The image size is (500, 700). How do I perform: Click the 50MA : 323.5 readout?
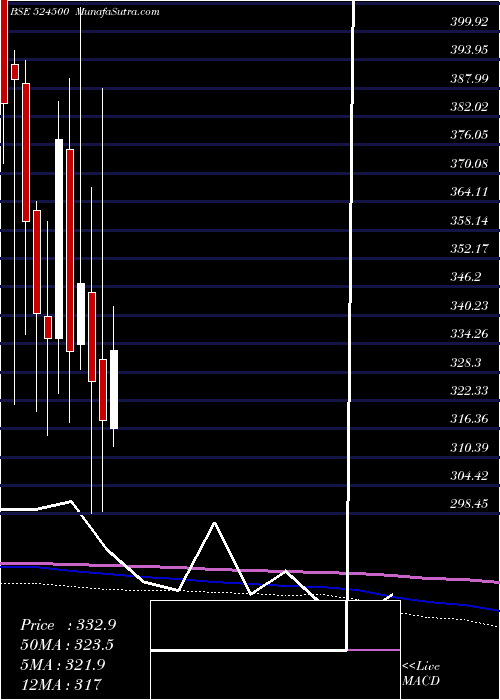pyautogui.click(x=67, y=645)
